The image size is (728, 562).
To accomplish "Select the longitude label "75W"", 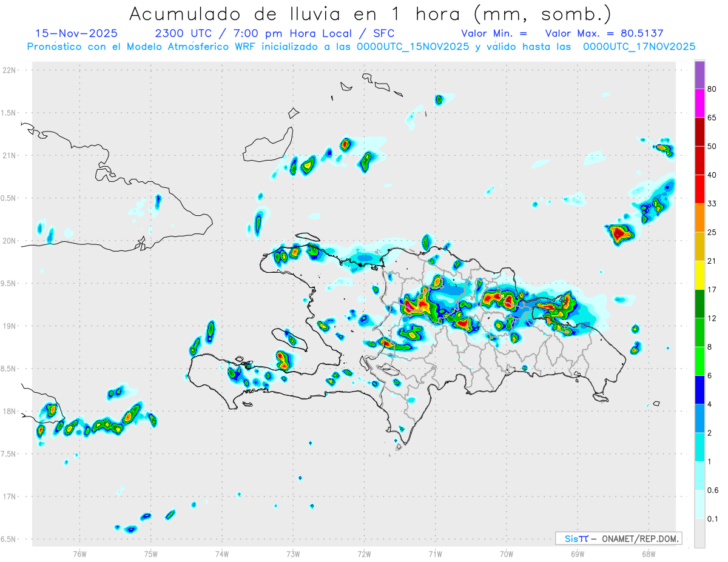I will 151,554.
